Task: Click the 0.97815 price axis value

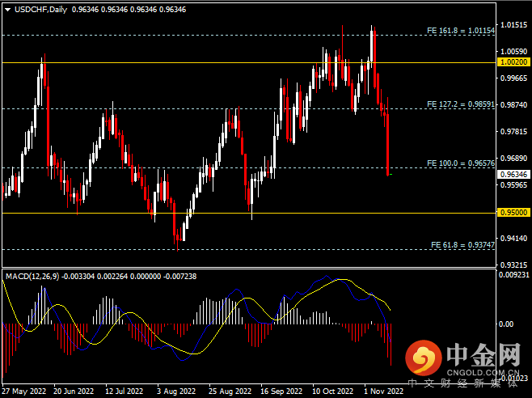Action: [x=514, y=132]
